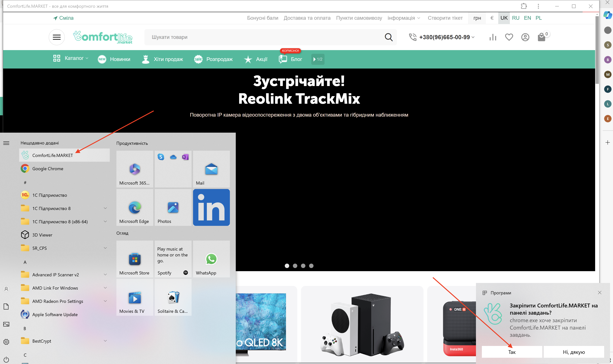Launch the WhatsApp tile
The width and height of the screenshot is (613, 364).
[x=211, y=259]
